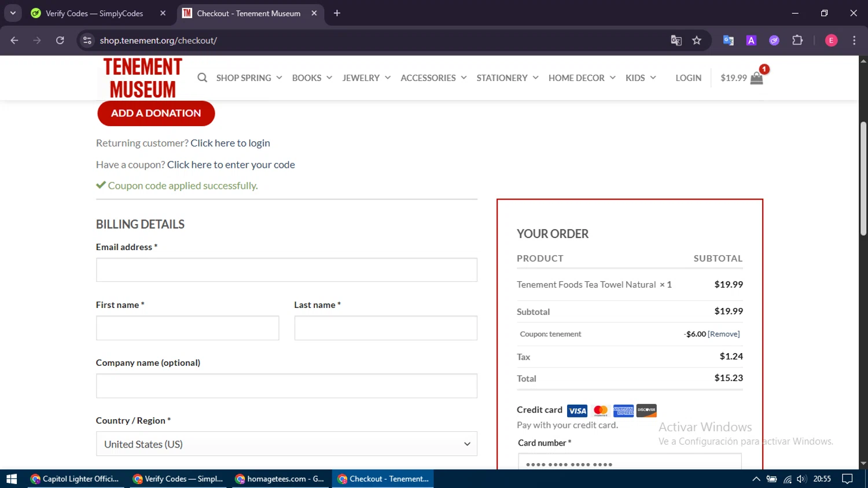Screen dimensions: 868x488
Task: Open the Chrome profile avatar E
Action: pos(832,41)
